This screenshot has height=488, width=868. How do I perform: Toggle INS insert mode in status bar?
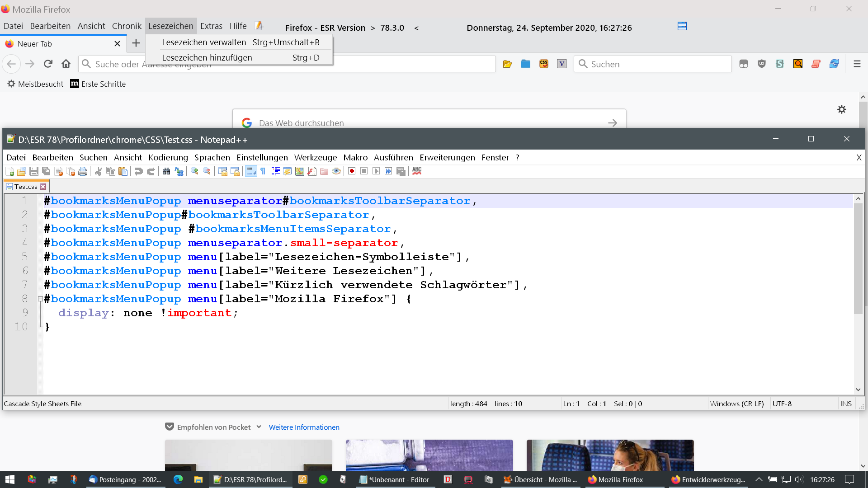click(846, 404)
